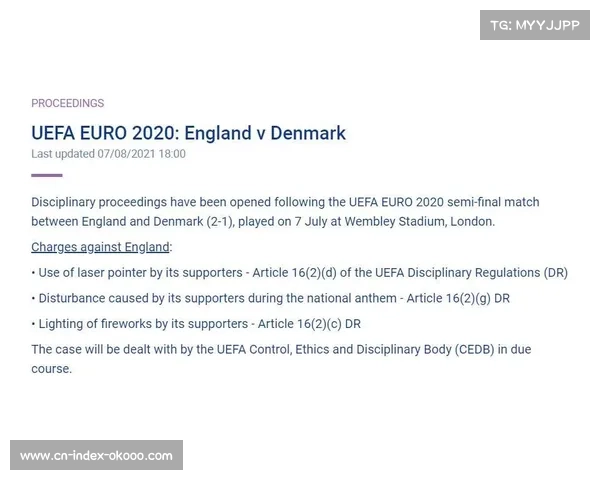This screenshot has height=480, width=600.
Task: Open the www.cn-index-okooo.com watermark link
Action: click(x=96, y=456)
